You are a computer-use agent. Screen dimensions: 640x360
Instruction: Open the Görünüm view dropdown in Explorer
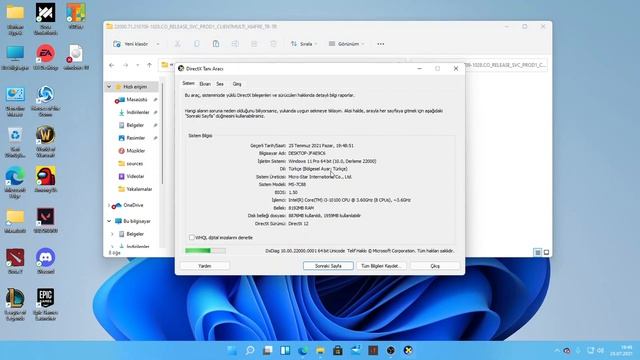pos(347,44)
